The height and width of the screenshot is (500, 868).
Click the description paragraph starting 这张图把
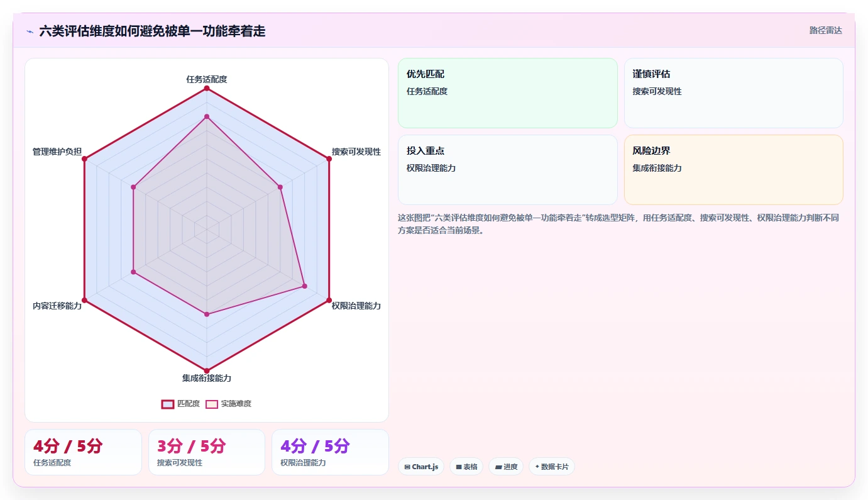618,224
